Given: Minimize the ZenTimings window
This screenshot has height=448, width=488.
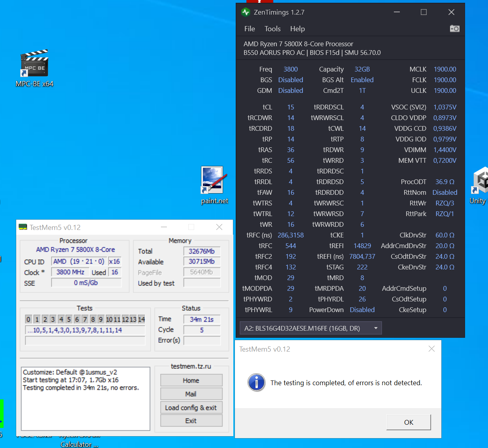Looking at the screenshot, I should [397, 12].
